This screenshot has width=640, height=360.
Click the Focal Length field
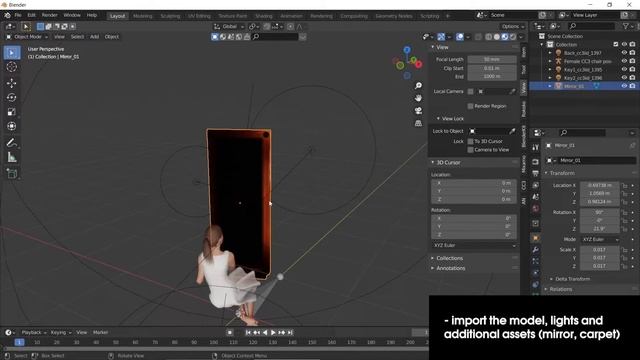492,60
